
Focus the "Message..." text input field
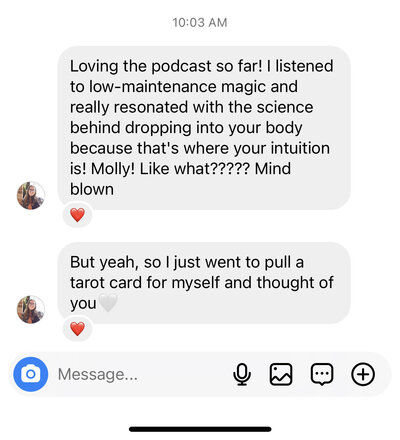142,374
